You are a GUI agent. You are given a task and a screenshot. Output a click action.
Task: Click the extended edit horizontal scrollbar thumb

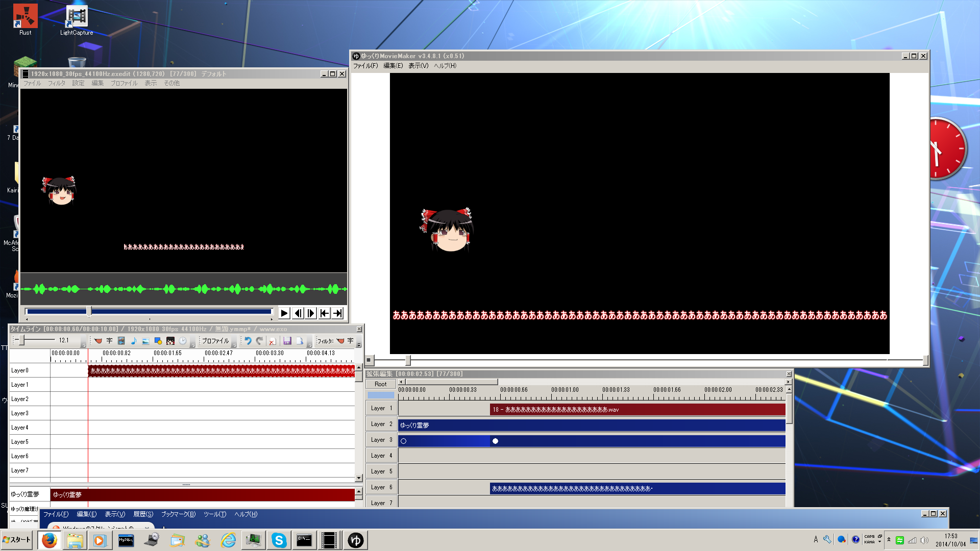(451, 382)
